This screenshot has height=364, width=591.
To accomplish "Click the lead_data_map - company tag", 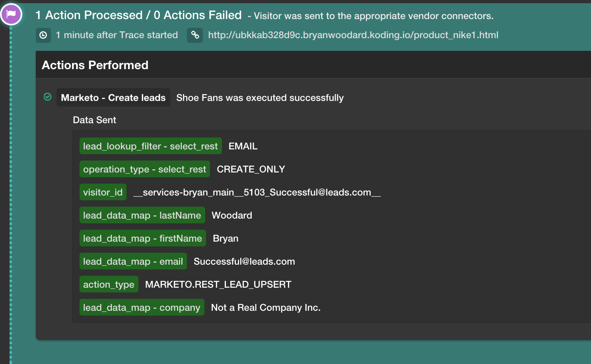I will tap(142, 308).
